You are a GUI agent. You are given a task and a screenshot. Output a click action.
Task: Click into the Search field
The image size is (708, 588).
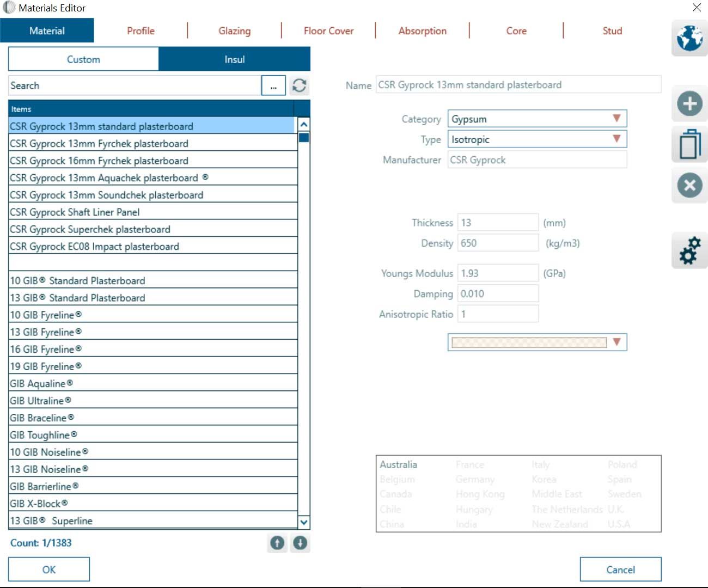click(x=135, y=85)
